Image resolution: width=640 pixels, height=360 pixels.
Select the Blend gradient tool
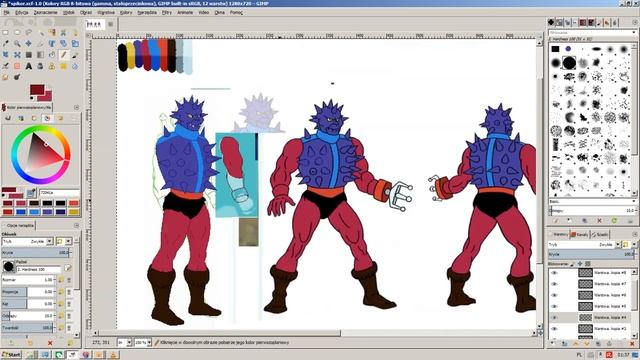point(40,55)
